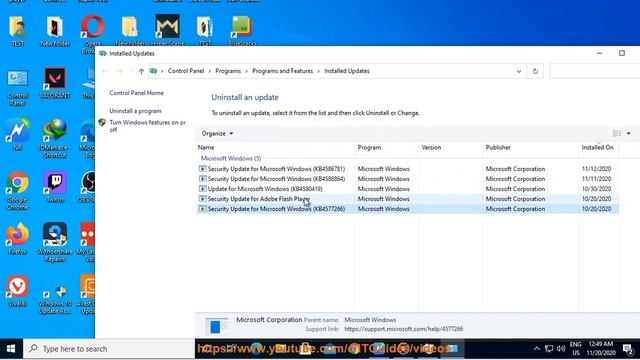Maximize the Installed Updates window

(622, 53)
